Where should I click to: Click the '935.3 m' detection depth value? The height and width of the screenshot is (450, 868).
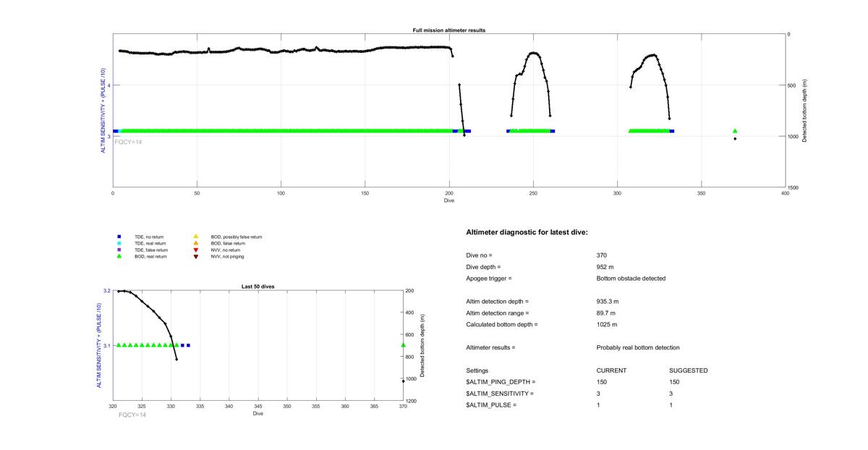coord(608,302)
